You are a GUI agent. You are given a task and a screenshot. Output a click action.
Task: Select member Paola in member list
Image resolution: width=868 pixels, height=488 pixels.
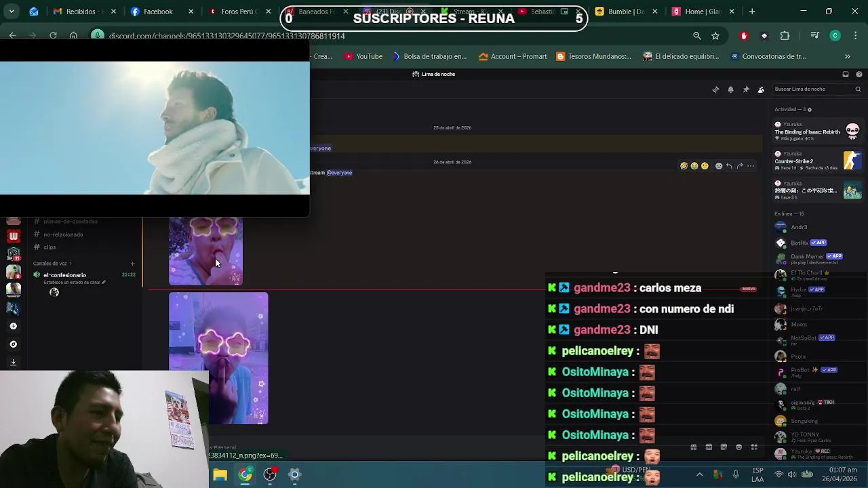(x=799, y=357)
